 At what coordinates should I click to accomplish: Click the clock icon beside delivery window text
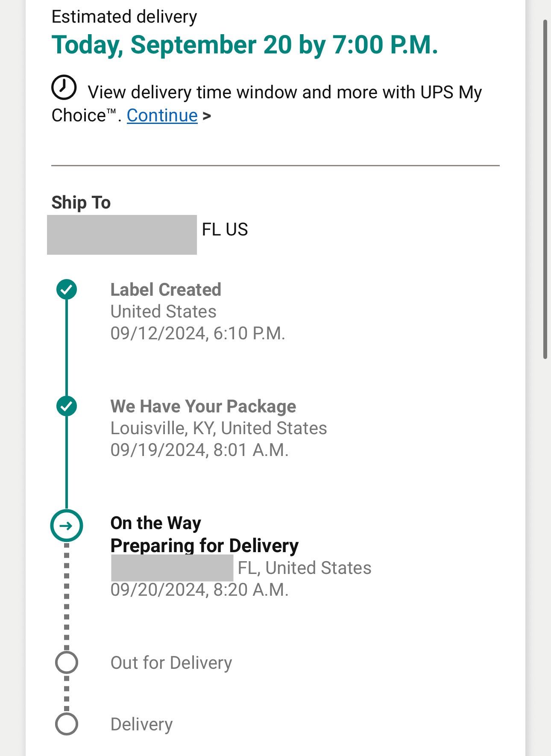coord(64,87)
